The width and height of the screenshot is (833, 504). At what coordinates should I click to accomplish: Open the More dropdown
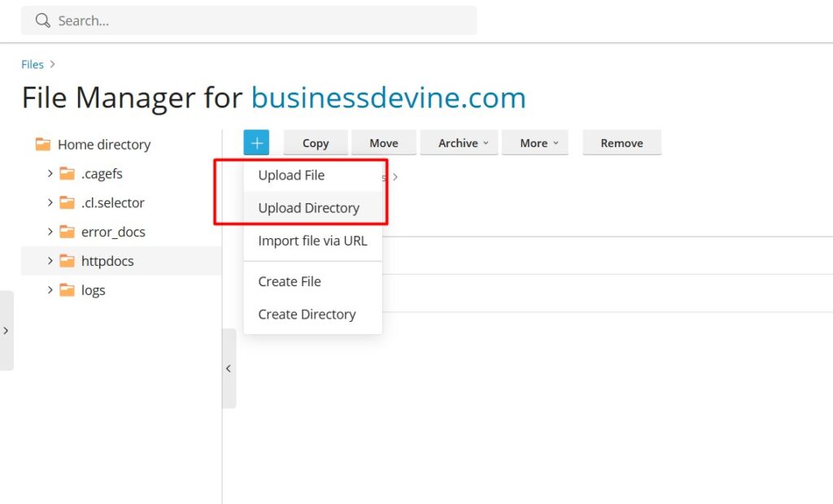535,143
